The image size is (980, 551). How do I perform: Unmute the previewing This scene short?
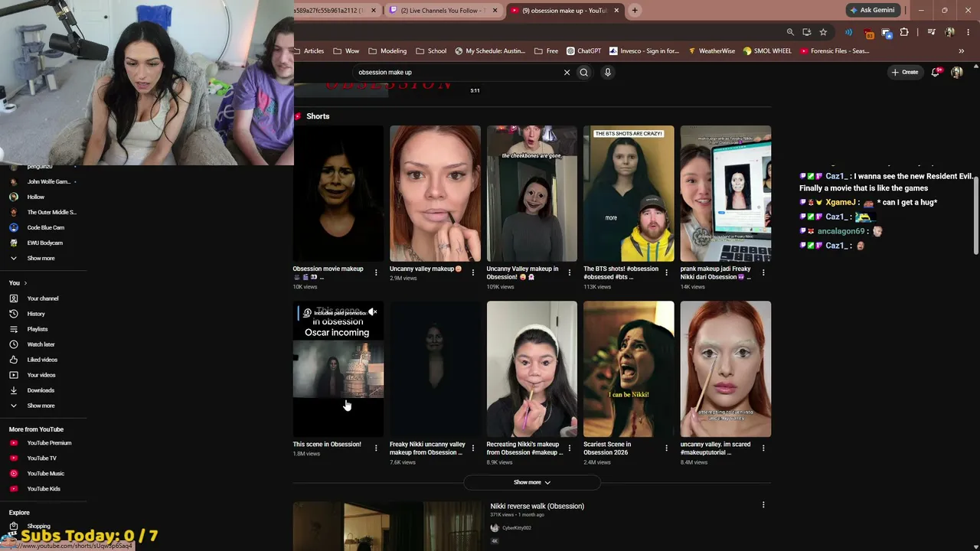[x=372, y=312]
